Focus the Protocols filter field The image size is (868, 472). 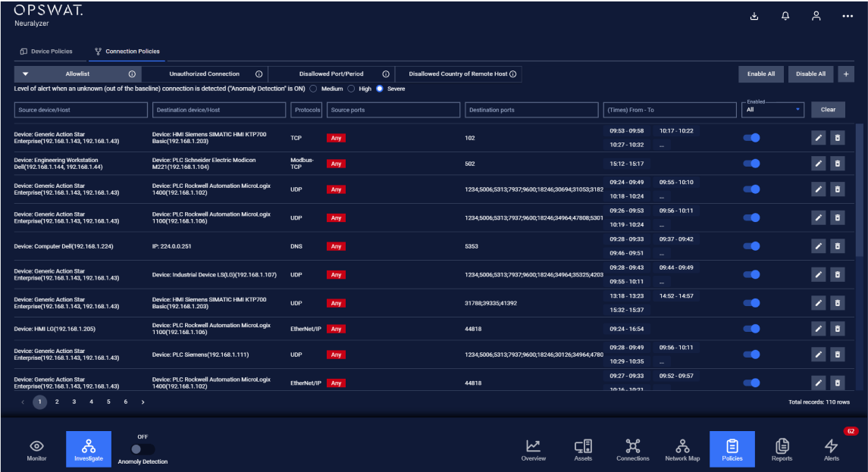pos(307,110)
